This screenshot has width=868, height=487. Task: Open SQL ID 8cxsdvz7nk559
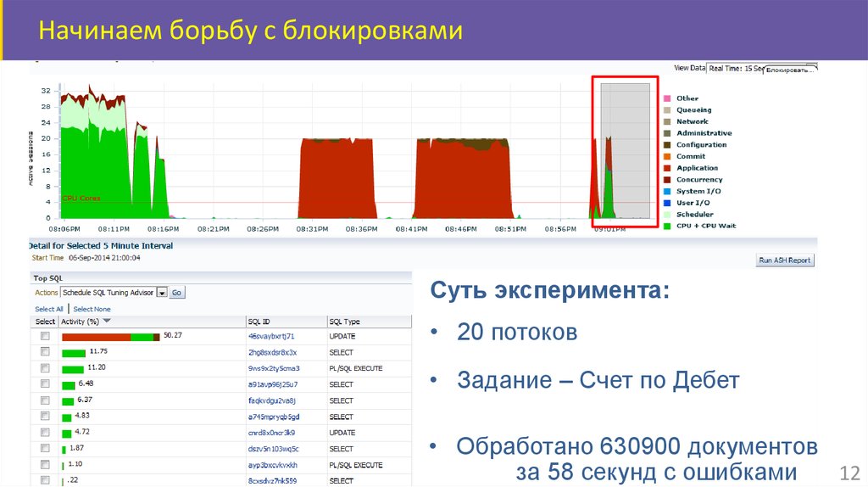click(x=272, y=481)
